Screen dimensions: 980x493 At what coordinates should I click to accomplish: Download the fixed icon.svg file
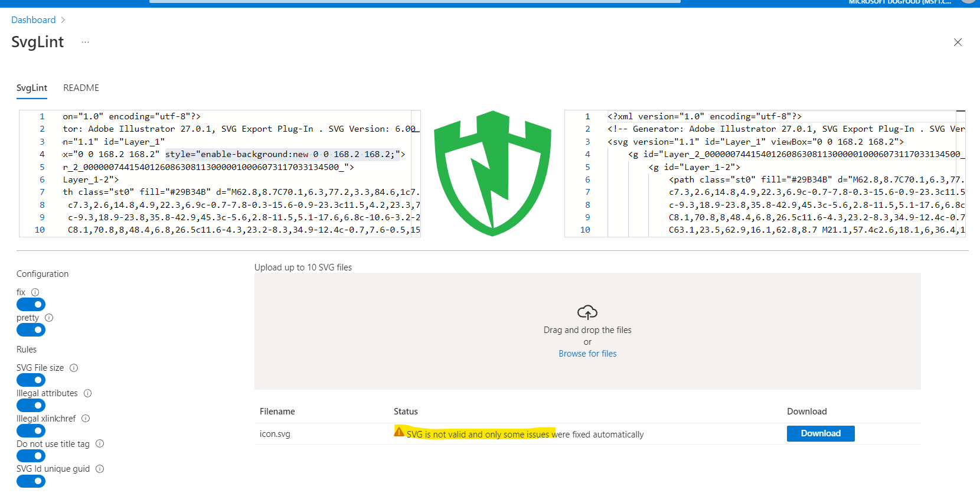pos(821,433)
